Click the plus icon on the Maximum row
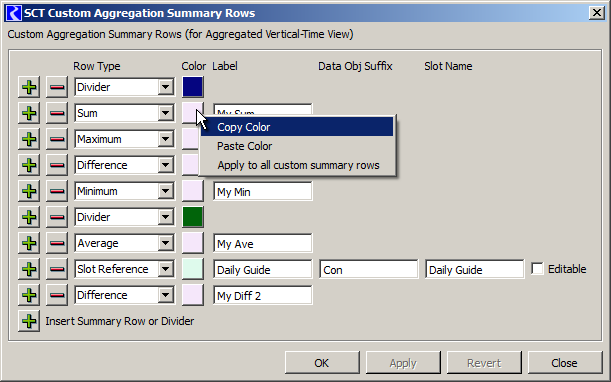 pos(29,139)
